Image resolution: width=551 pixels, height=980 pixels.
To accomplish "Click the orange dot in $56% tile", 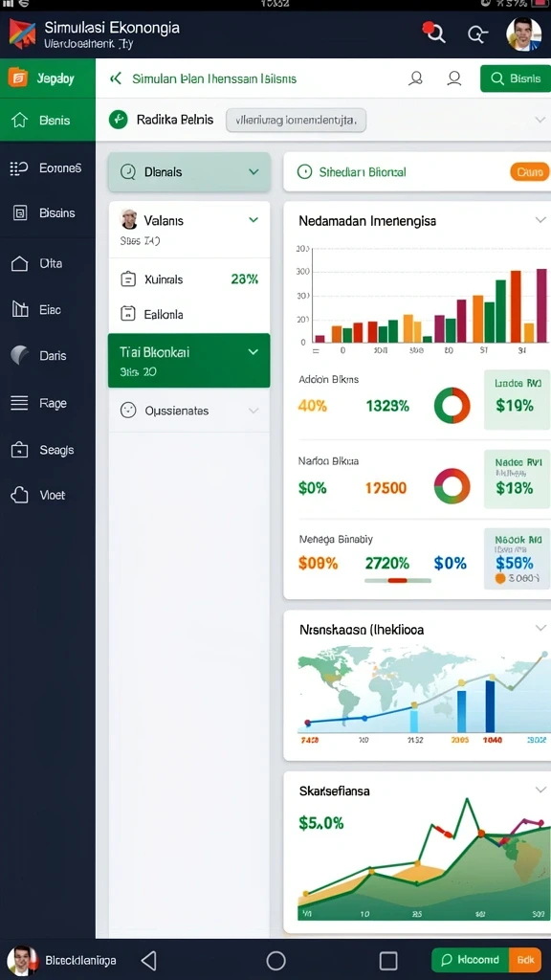I will [x=499, y=579].
